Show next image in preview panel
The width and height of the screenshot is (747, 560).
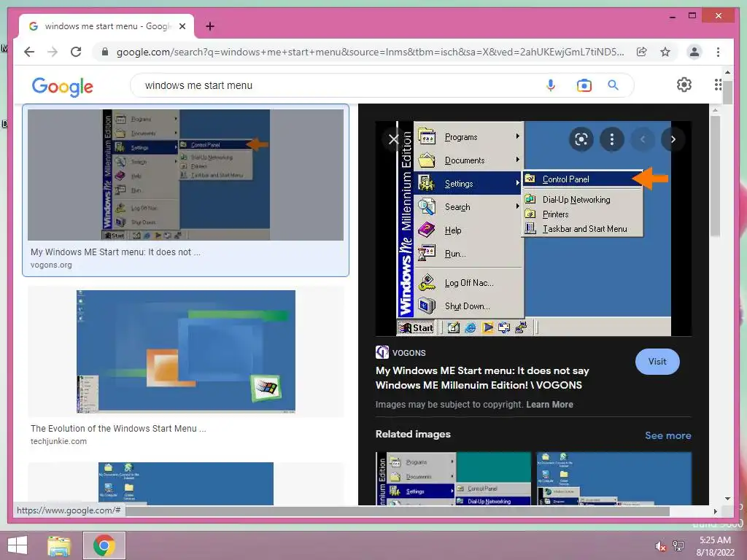[673, 139]
